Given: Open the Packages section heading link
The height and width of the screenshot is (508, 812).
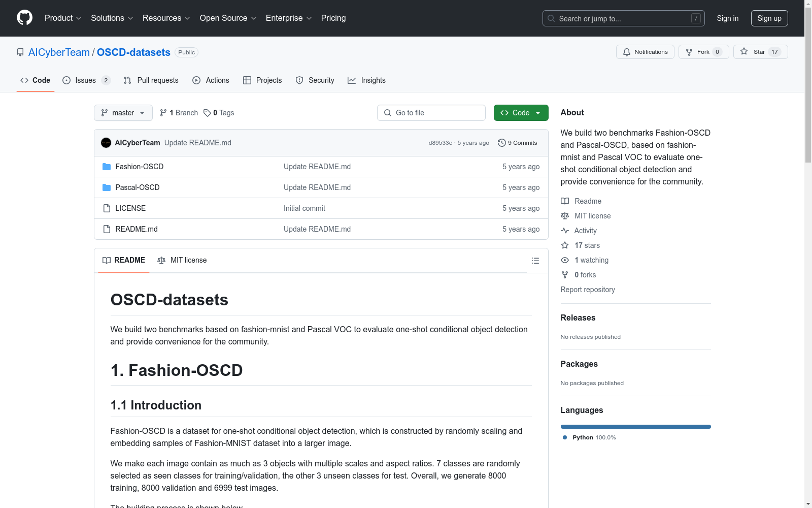Looking at the screenshot, I should (579, 364).
